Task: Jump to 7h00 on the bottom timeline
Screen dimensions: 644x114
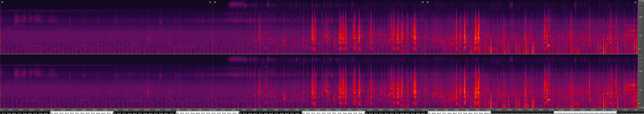Action: (303, 113)
